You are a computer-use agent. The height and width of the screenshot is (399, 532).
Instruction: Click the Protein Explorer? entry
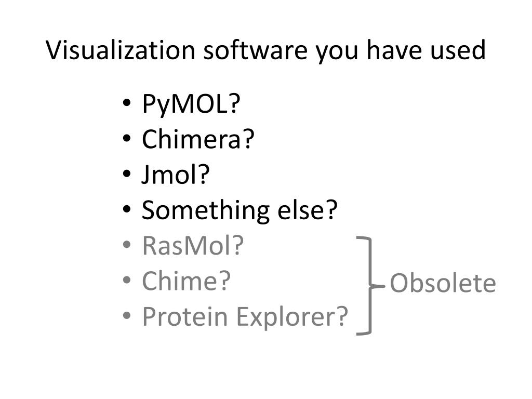click(x=245, y=317)
